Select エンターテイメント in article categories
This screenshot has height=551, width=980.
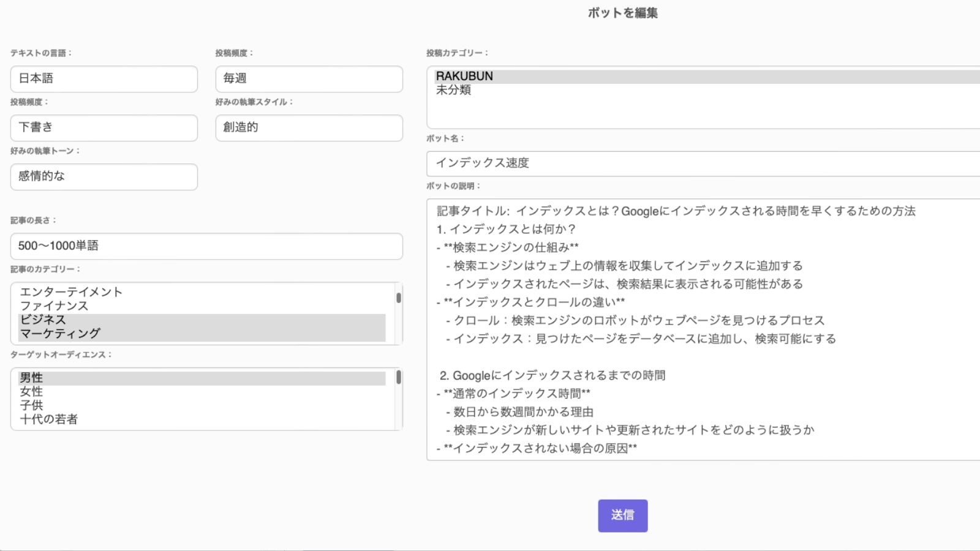[x=71, y=292]
